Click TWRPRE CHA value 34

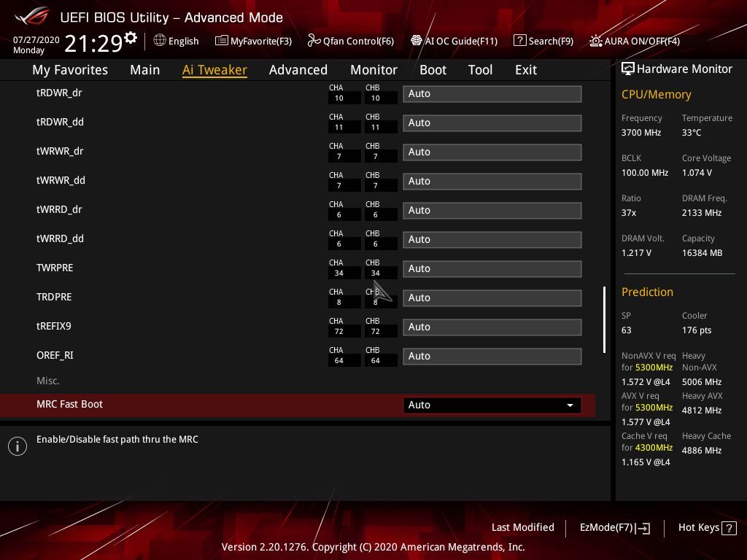338,273
